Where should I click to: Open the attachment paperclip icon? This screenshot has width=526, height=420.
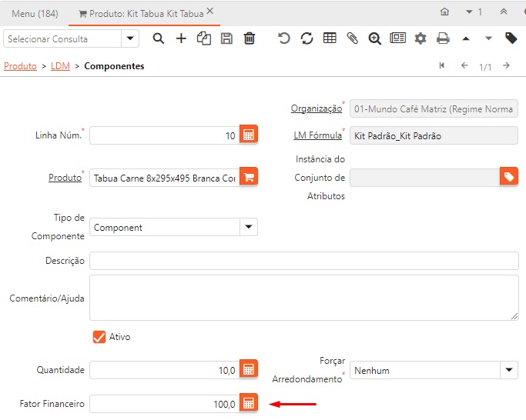(x=352, y=38)
